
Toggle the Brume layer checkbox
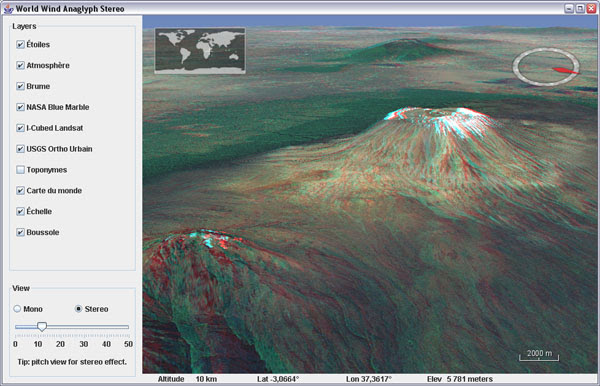(x=20, y=86)
